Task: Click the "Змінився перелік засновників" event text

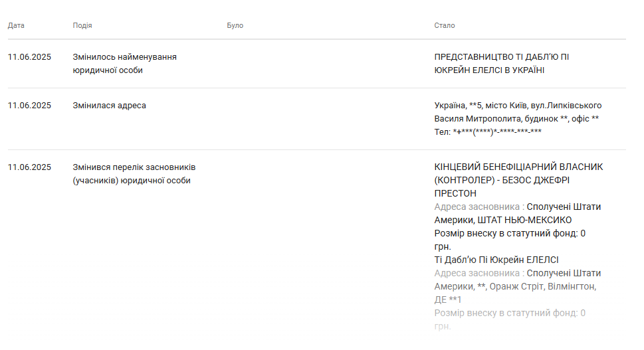Action: pos(134,167)
